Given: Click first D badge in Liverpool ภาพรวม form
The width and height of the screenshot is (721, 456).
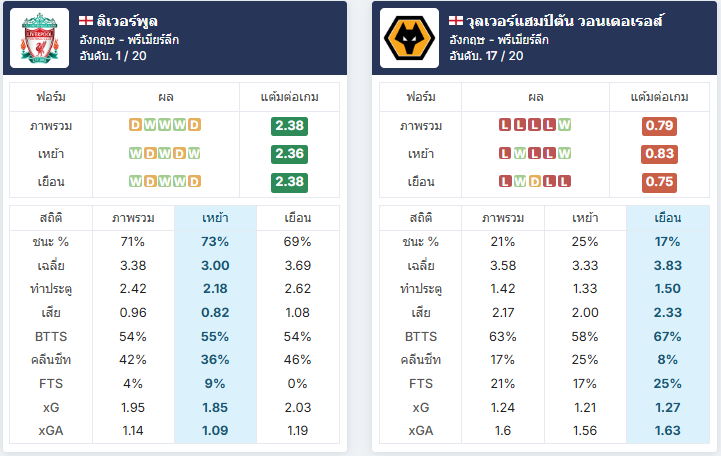Looking at the screenshot, I should click(x=135, y=125).
